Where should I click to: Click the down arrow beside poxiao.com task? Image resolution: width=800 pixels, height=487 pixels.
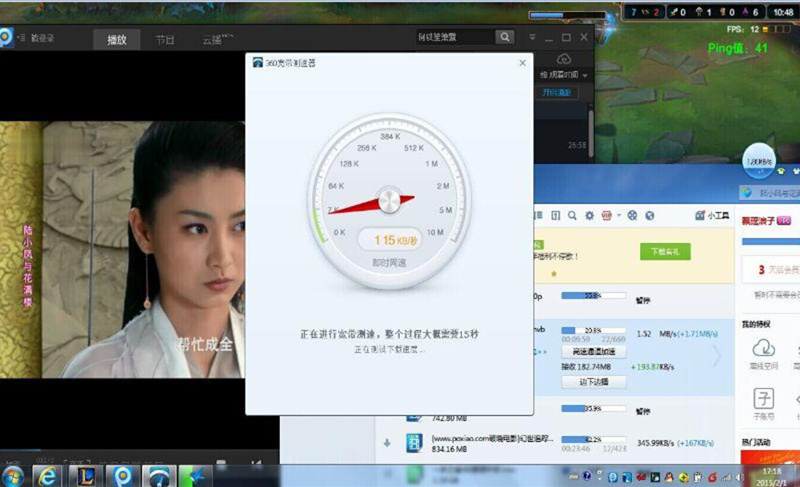[387, 443]
